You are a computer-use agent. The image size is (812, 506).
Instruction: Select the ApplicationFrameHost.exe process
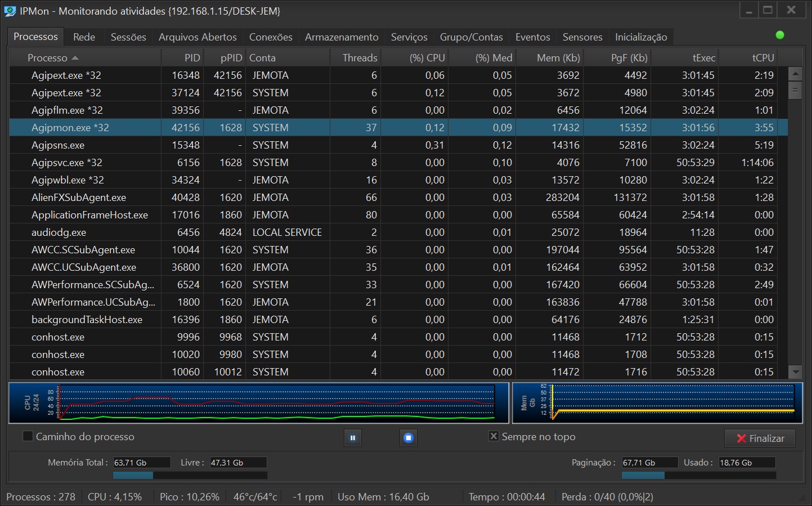[398, 215]
